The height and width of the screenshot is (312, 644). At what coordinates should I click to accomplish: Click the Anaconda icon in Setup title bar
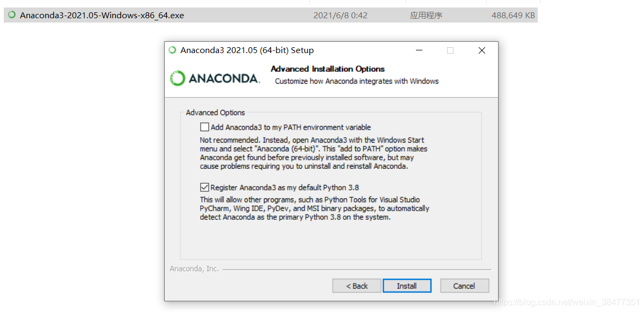click(172, 50)
